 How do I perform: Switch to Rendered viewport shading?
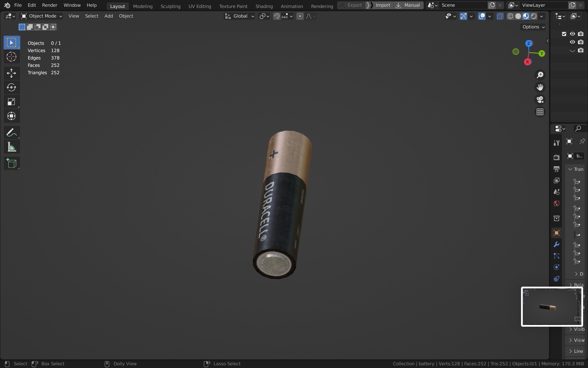(534, 16)
